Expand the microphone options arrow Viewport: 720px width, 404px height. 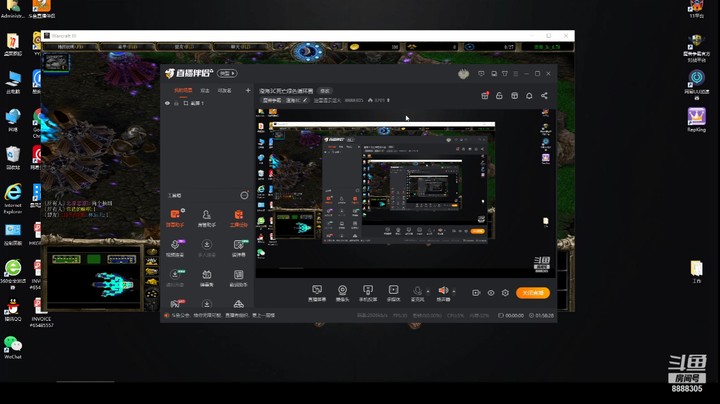pyautogui.click(x=428, y=291)
